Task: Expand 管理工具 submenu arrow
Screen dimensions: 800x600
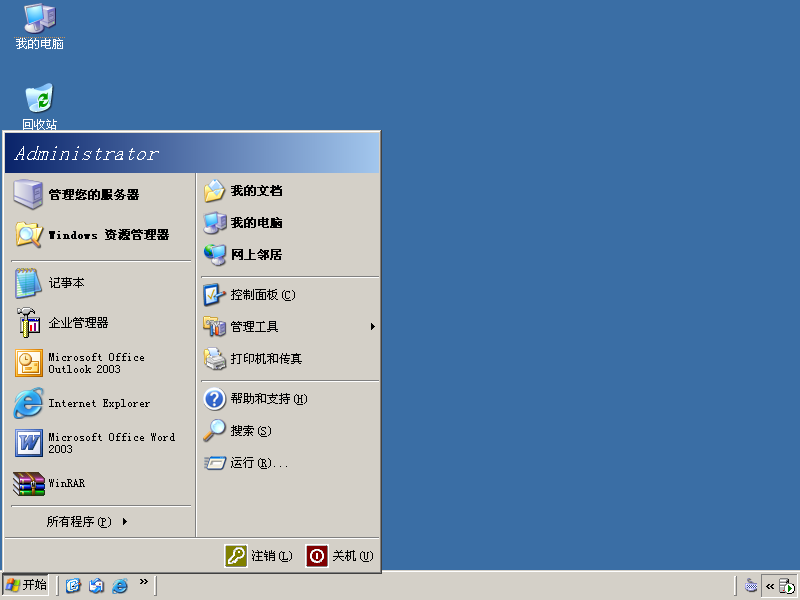Action: 373,327
